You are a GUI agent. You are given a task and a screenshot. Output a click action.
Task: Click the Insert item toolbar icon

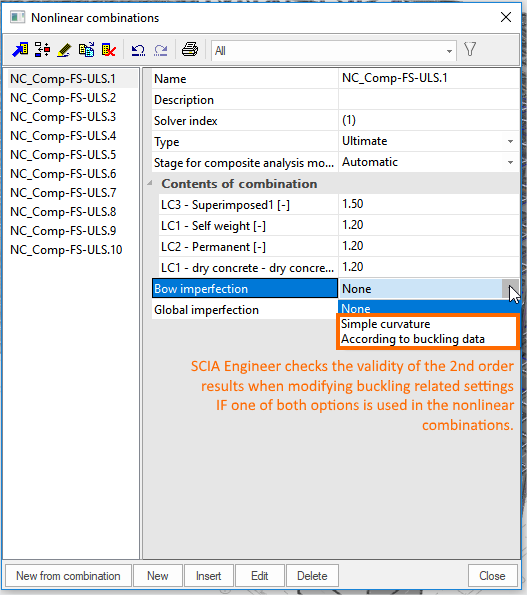click(42, 50)
